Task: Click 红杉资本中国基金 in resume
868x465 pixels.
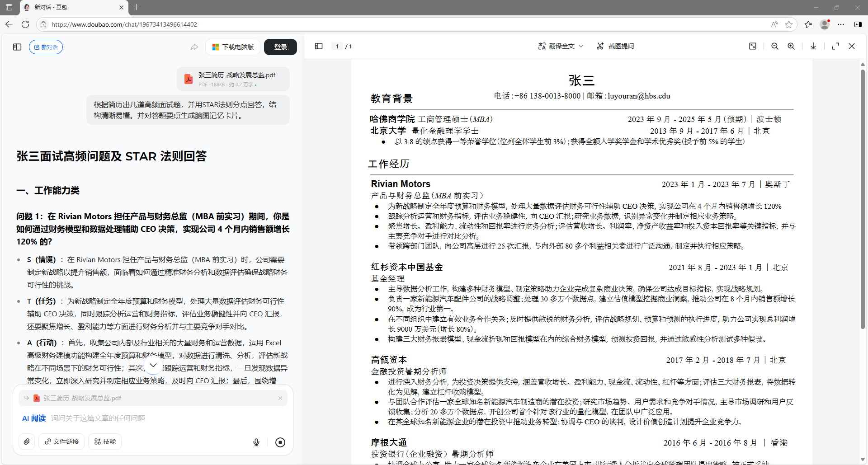Action: [x=407, y=267]
